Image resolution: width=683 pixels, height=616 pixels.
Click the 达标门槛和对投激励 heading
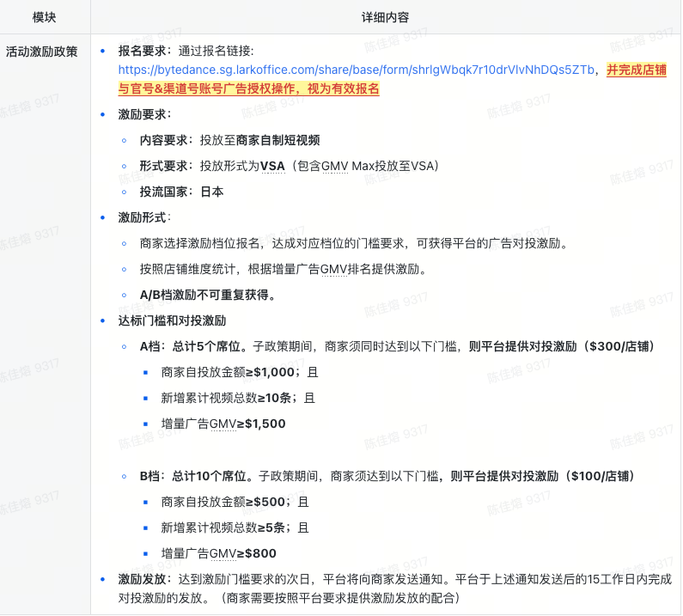point(172,320)
